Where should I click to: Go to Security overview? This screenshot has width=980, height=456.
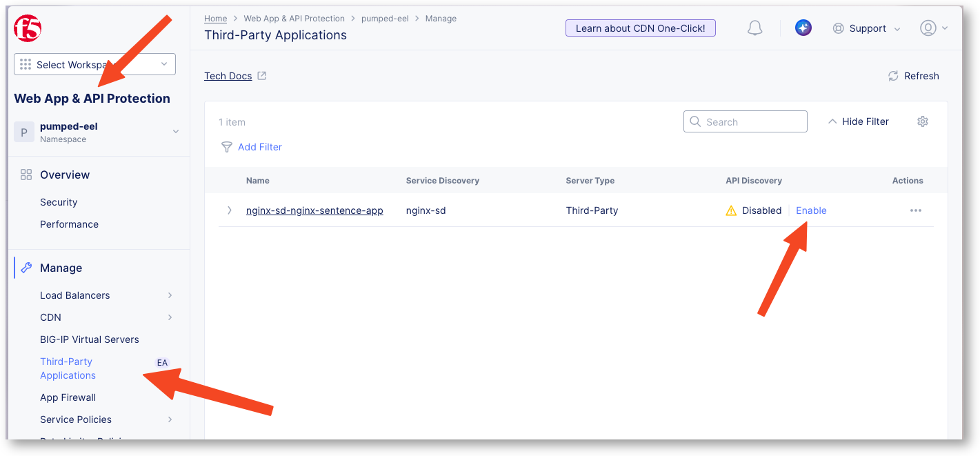tap(59, 202)
